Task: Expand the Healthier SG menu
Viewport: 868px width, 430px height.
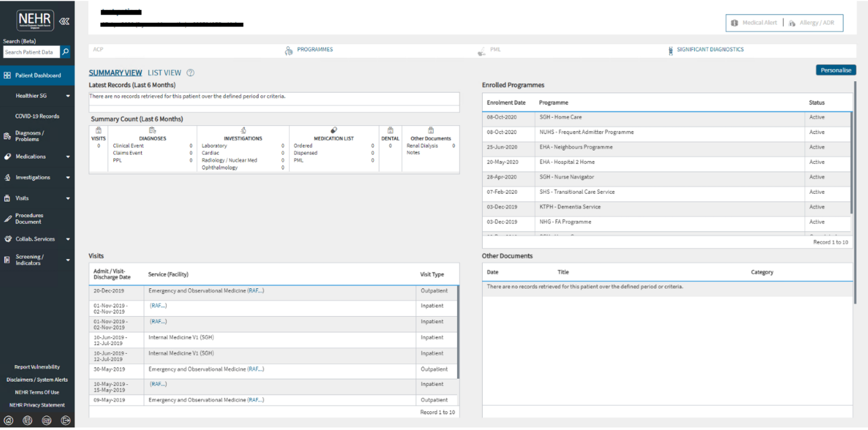Action: (x=68, y=96)
